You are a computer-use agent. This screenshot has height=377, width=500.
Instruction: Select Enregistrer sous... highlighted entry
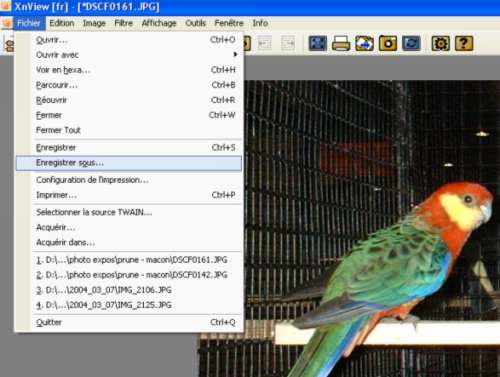pyautogui.click(x=129, y=163)
